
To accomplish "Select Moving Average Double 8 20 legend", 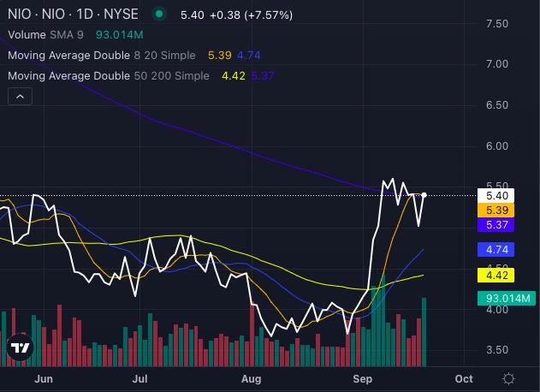I will (102, 56).
